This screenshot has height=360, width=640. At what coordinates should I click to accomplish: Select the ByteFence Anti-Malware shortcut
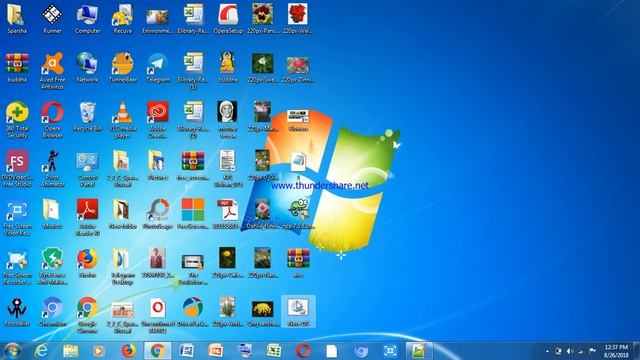coord(52,267)
